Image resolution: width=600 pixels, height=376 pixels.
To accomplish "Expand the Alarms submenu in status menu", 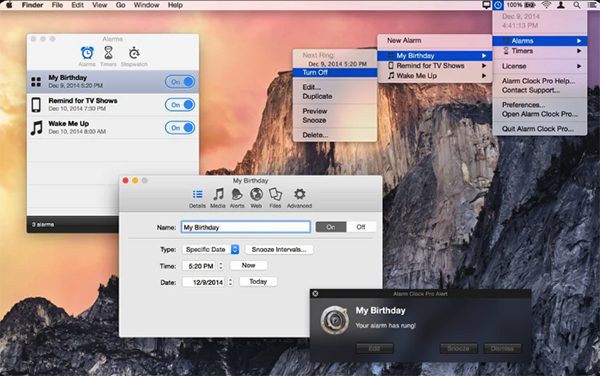I will coord(540,41).
